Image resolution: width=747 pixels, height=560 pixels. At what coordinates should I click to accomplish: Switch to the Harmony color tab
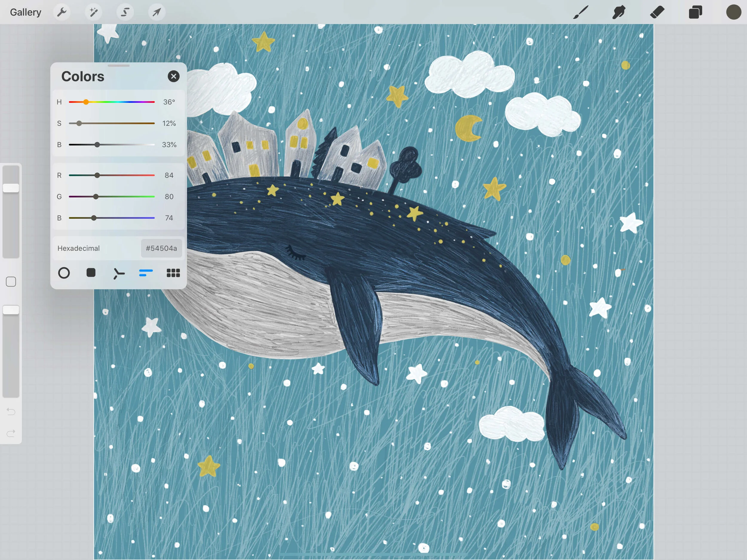pyautogui.click(x=119, y=273)
